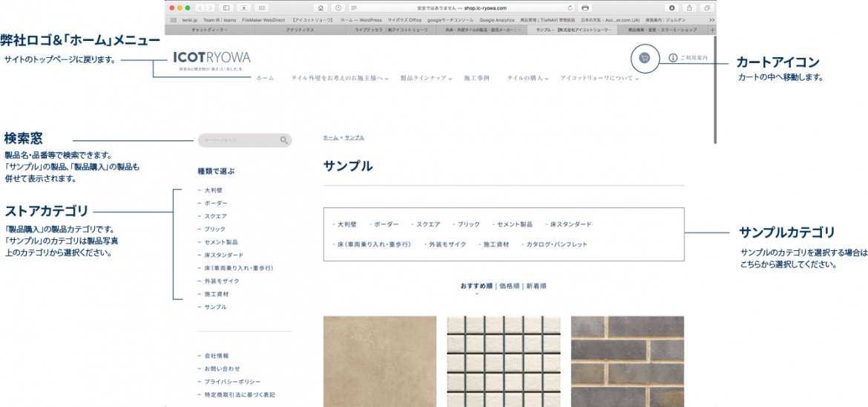Sort products by おすすめ順
This screenshot has height=407, width=868.
pos(476,286)
